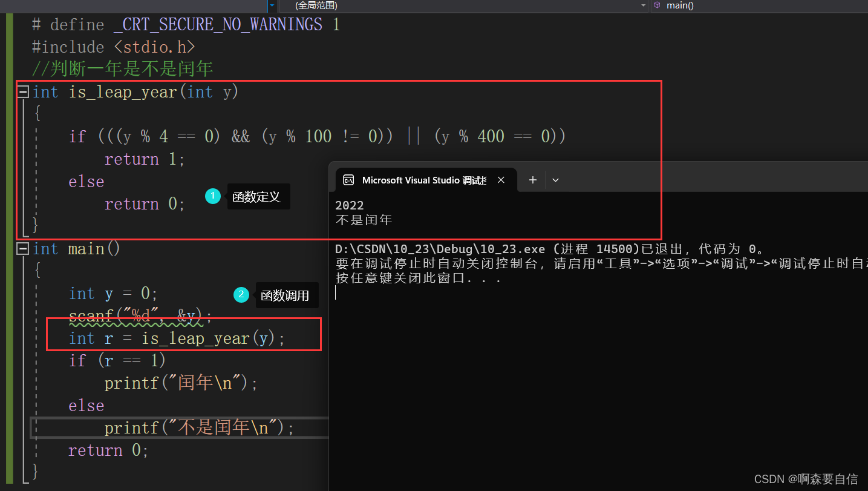The image size is (868, 491).
Task: Open the project dropdown arrow left of 全局范围
Action: (272, 5)
